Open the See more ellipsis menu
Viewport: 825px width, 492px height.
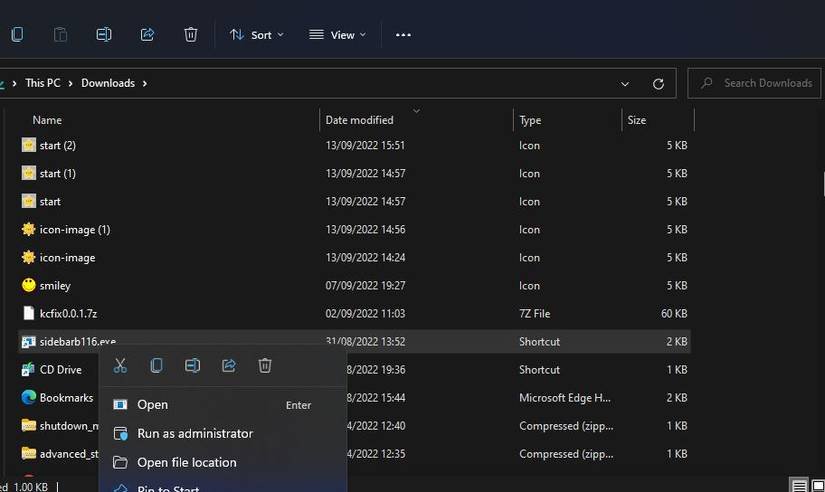point(403,35)
